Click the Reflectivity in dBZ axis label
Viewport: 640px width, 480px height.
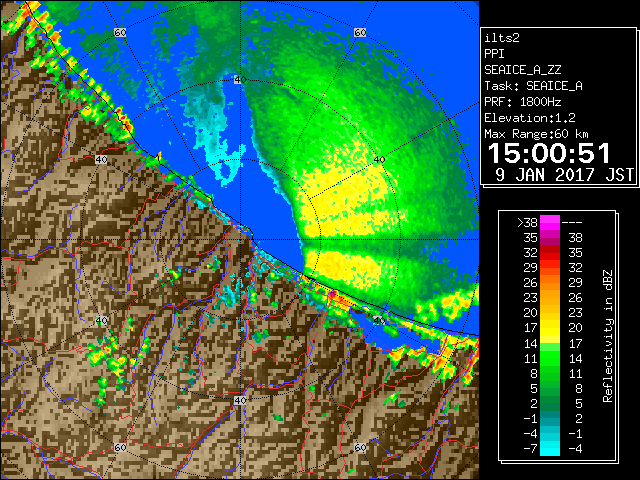[608, 336]
